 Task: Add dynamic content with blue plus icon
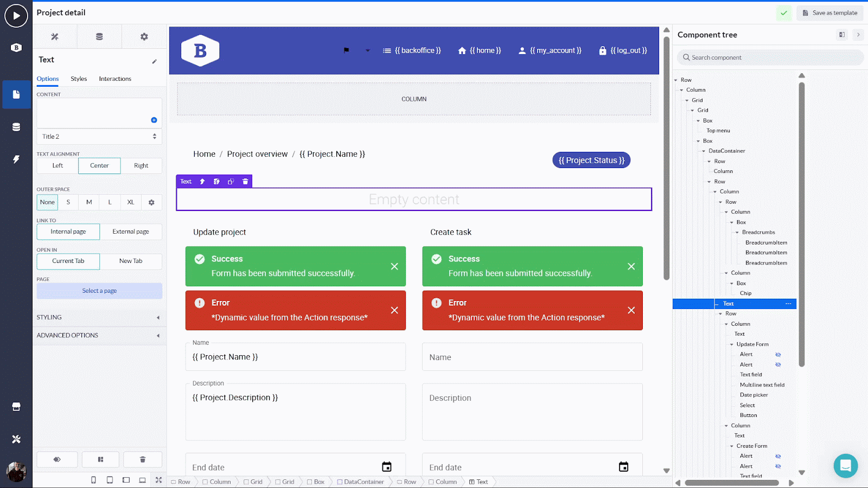[x=154, y=120]
